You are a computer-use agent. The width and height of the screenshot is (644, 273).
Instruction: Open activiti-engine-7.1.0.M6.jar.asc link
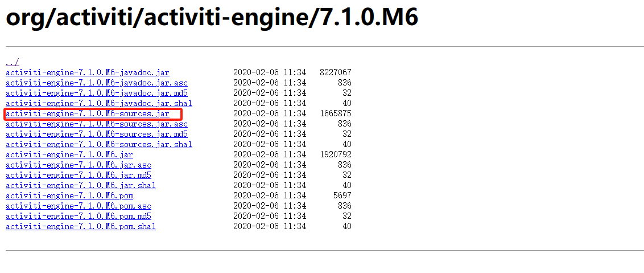click(x=79, y=165)
